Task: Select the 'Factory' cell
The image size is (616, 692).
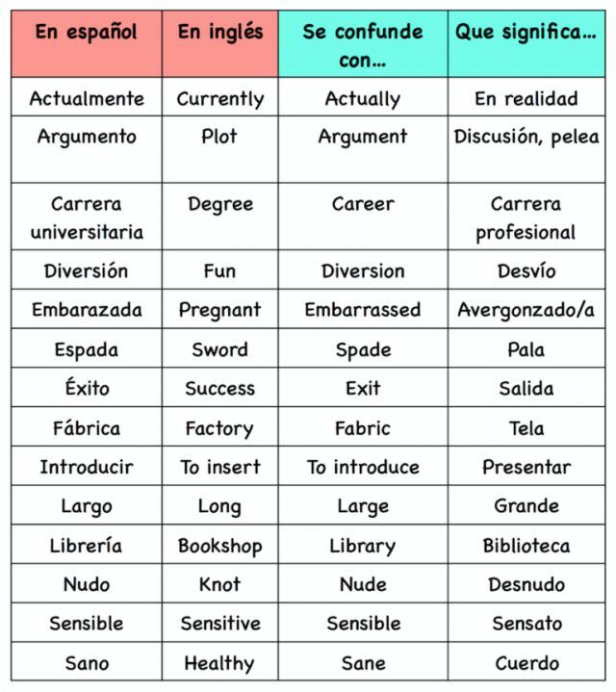Action: (219, 428)
